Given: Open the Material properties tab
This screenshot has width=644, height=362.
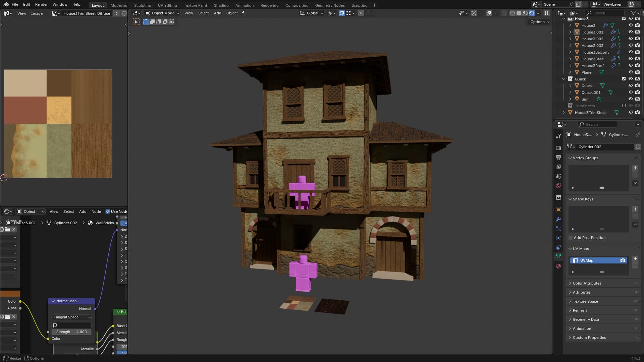Looking at the screenshot, I should (558, 266).
